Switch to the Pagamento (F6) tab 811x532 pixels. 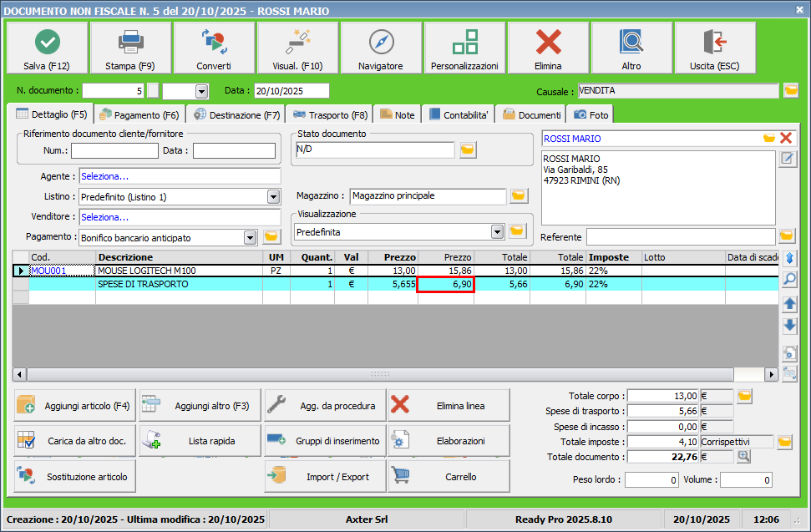point(139,115)
